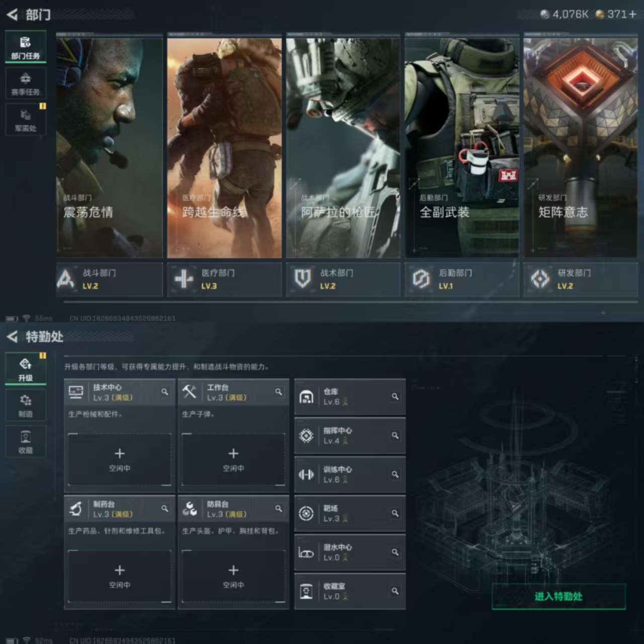Click the 防具台 armor icon

click(190, 509)
